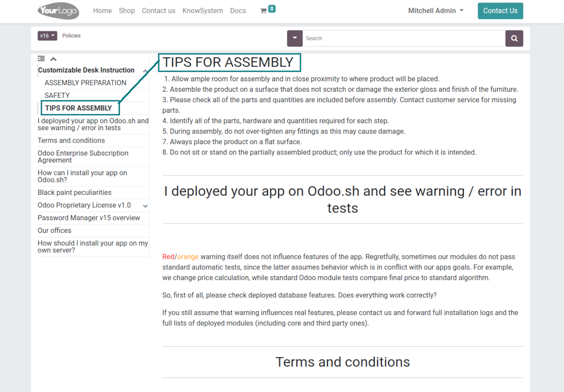Open the v16 version dropdown
The height and width of the screenshot is (392, 564).
(47, 35)
